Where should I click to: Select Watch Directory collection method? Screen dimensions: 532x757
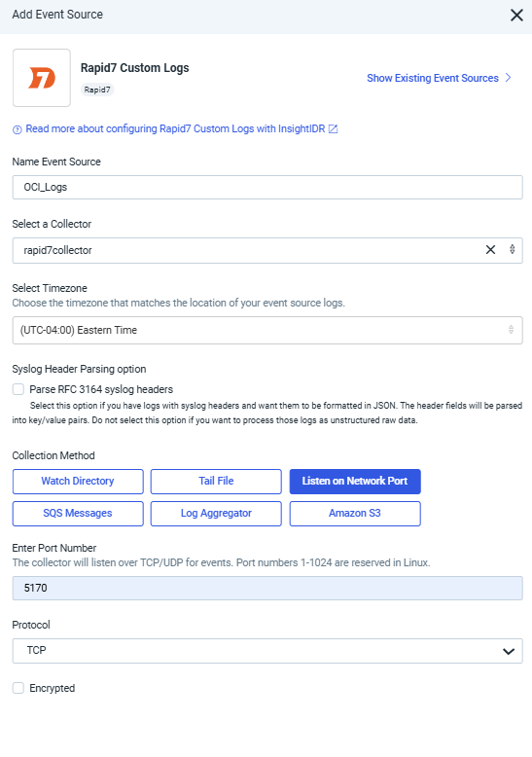tap(78, 482)
